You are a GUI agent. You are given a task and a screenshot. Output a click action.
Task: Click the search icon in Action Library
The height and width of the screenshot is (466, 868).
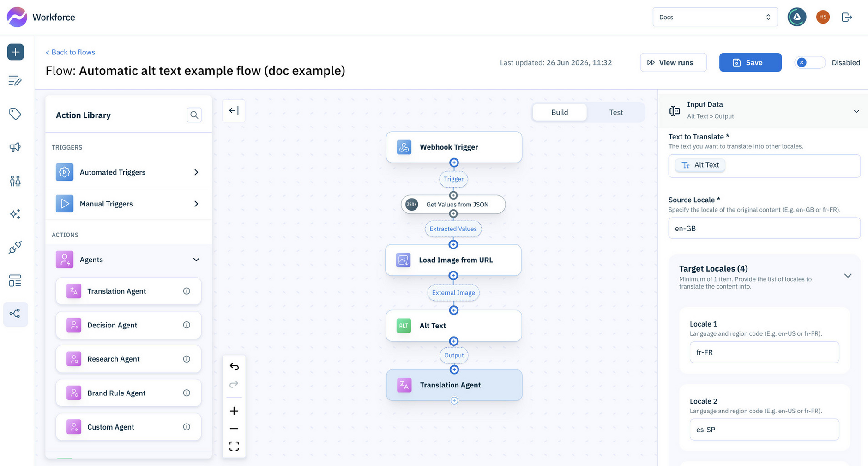click(194, 115)
